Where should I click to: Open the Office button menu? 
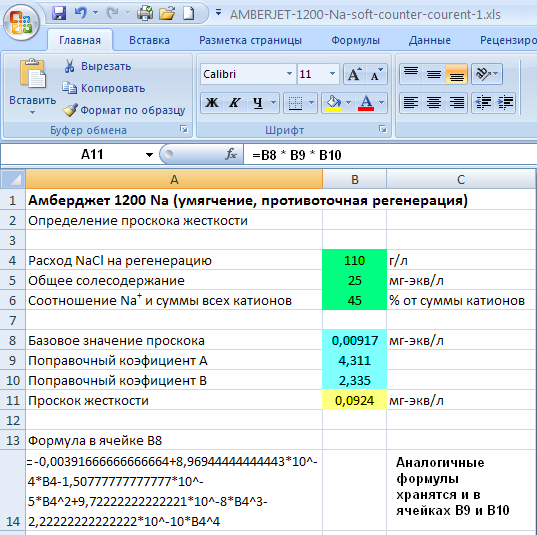(x=21, y=23)
